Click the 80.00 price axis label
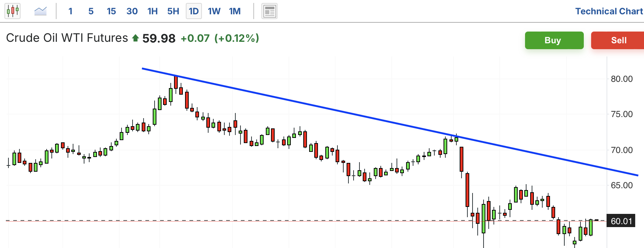 [x=622, y=79]
